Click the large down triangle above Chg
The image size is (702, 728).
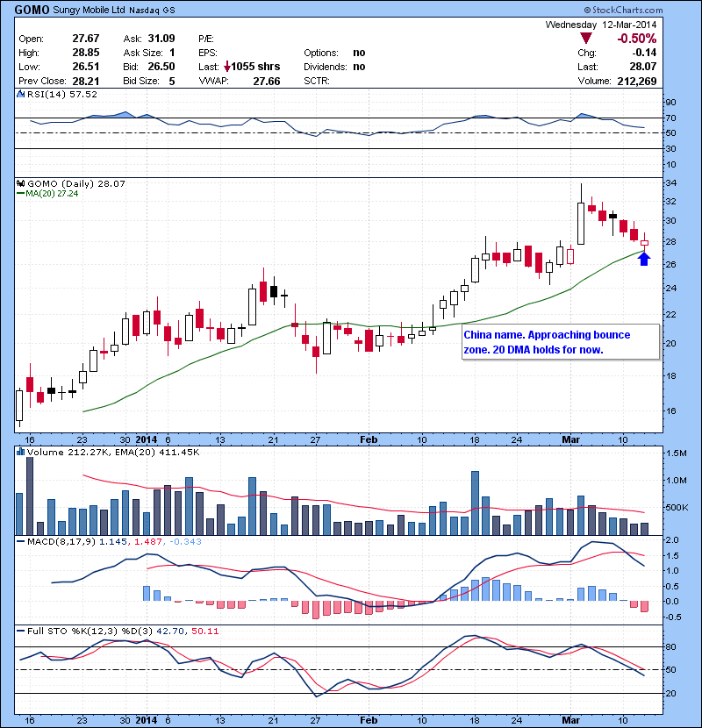[x=586, y=38]
